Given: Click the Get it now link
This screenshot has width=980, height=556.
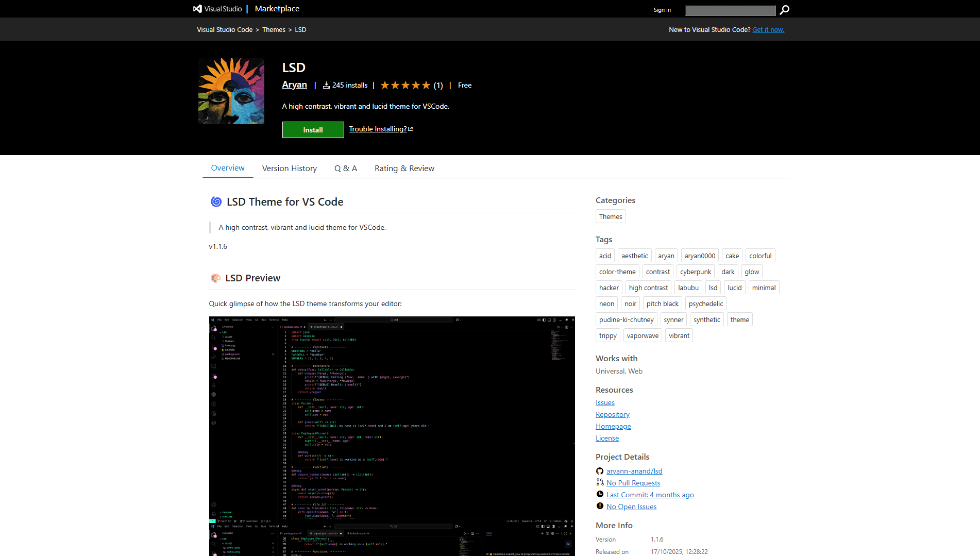Looking at the screenshot, I should click(x=768, y=30).
